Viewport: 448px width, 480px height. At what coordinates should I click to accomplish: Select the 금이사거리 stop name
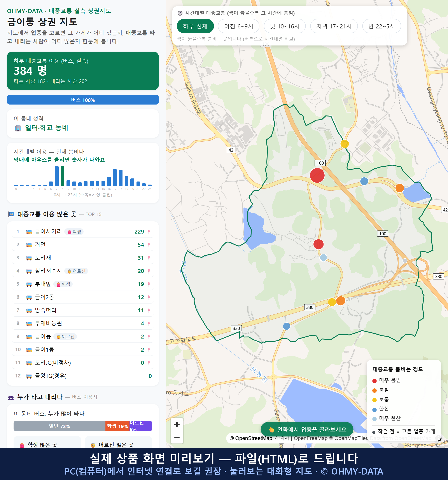[x=48, y=232]
